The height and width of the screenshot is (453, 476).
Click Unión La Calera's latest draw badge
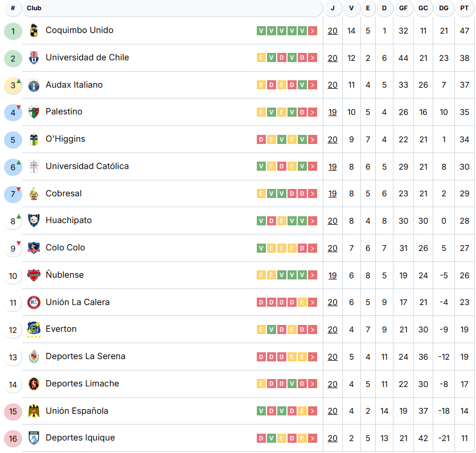[302, 303]
